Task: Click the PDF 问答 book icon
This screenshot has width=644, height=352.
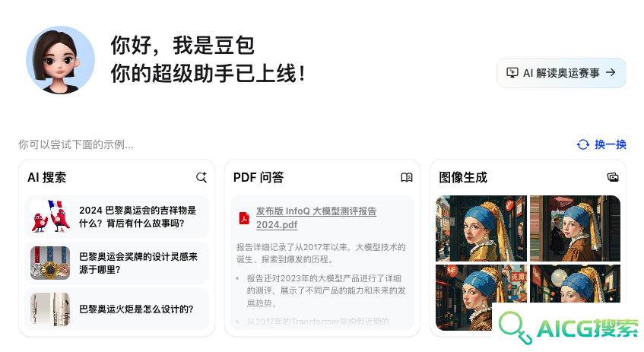Action: (x=407, y=177)
